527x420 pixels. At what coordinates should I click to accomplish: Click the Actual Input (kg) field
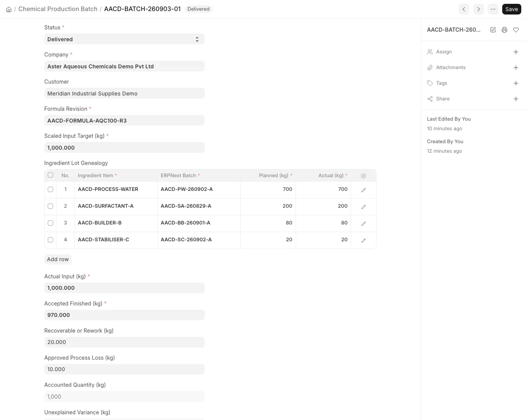coord(124,288)
